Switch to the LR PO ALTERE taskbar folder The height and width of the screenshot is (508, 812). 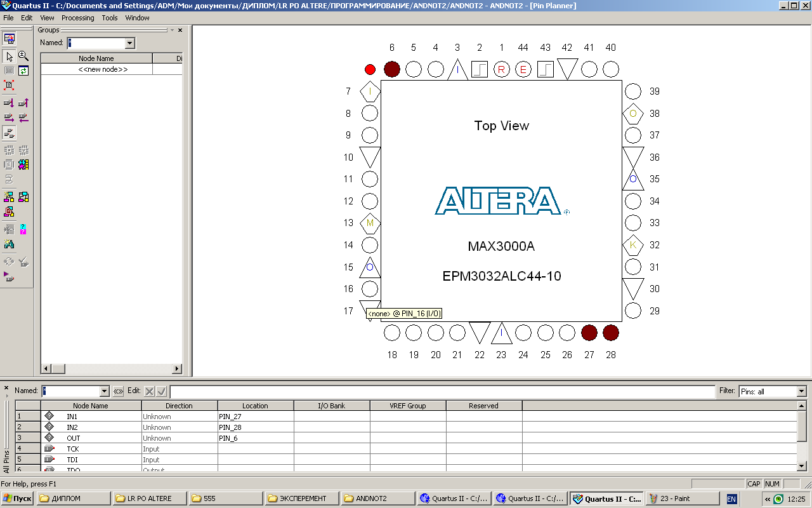pyautogui.click(x=149, y=498)
